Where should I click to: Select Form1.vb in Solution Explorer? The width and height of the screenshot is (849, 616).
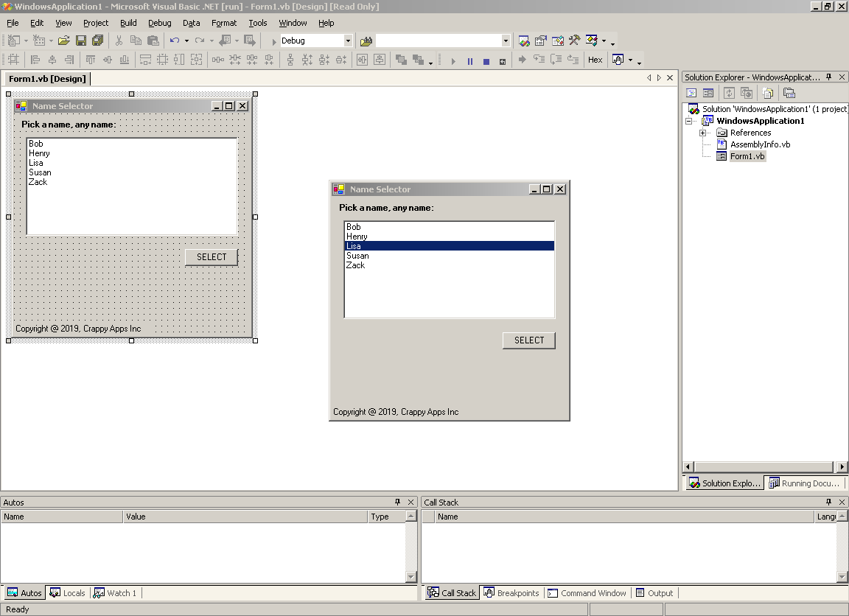747,156
